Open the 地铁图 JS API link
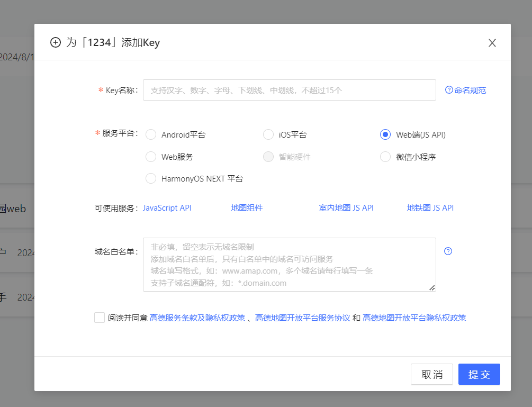This screenshot has width=532, height=407. click(430, 208)
